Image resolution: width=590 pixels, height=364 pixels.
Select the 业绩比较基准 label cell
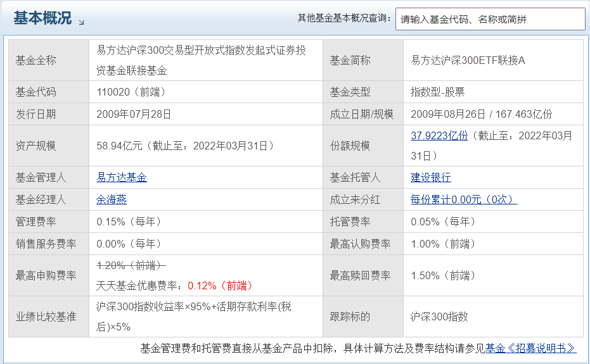tap(49, 317)
